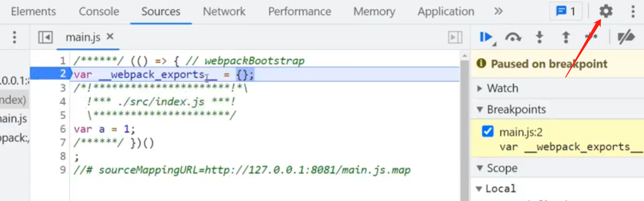Hide the navigator sidebar pane icon

pyautogui.click(x=45, y=37)
